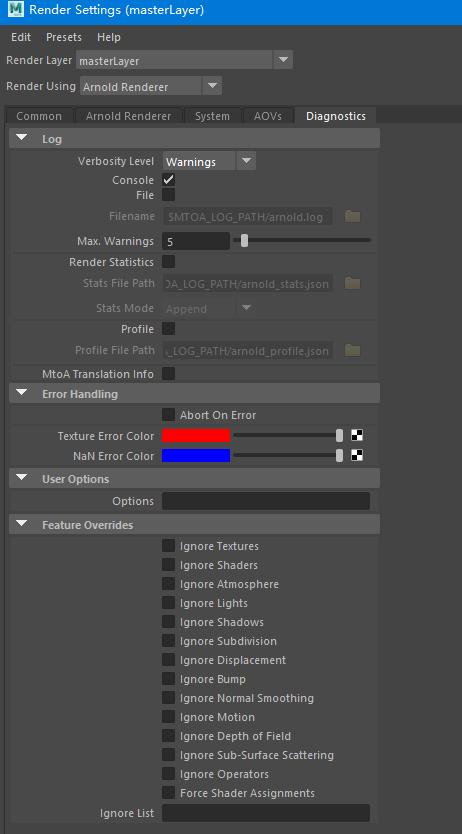Open the Verbosity Level dropdown
The height and width of the screenshot is (834, 462).
tap(209, 161)
